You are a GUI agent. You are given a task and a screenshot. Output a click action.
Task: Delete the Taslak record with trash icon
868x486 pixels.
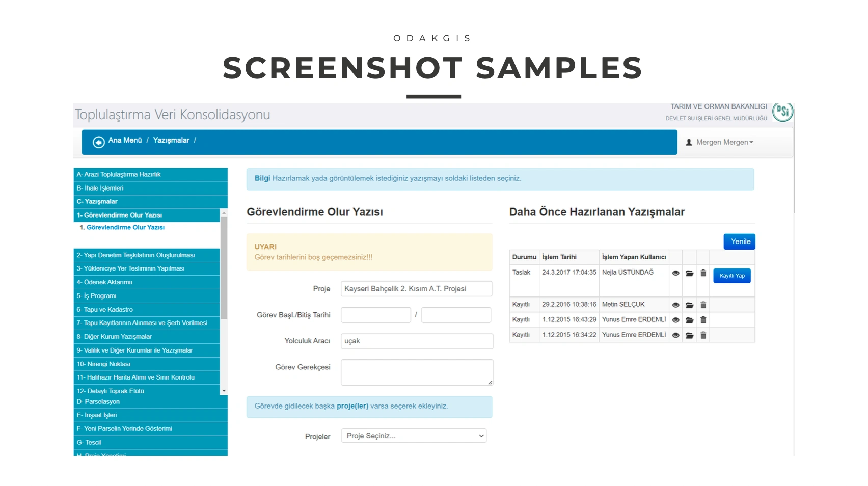703,273
